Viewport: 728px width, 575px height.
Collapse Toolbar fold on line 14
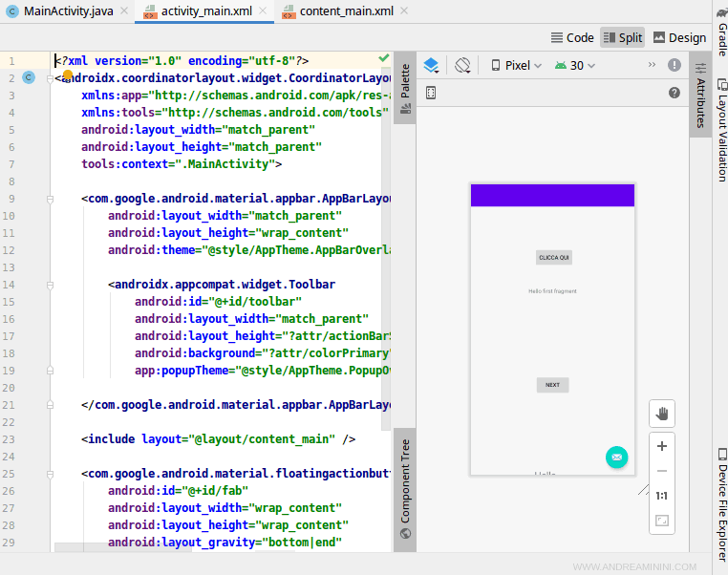click(x=50, y=285)
